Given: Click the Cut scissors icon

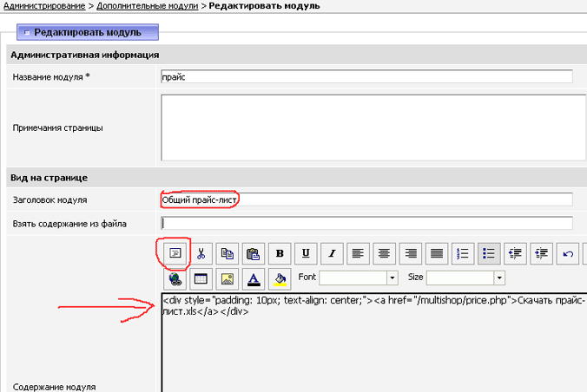Looking at the screenshot, I should tap(201, 253).
